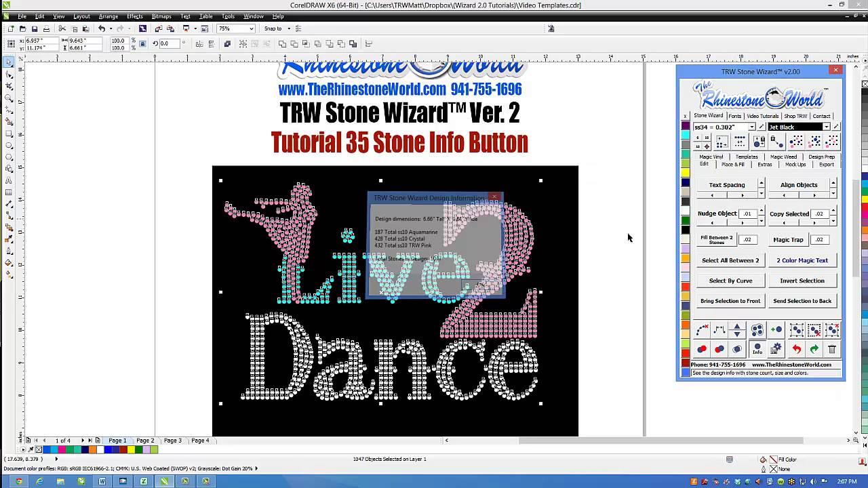This screenshot has width=868, height=488.
Task: Click the eyedropper next to stone size
Action: (762, 127)
